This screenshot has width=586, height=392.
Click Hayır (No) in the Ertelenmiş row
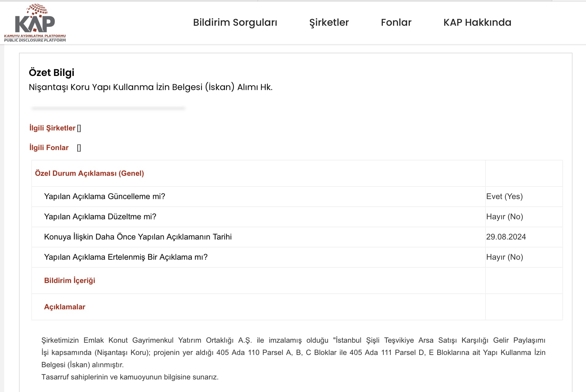pos(504,257)
